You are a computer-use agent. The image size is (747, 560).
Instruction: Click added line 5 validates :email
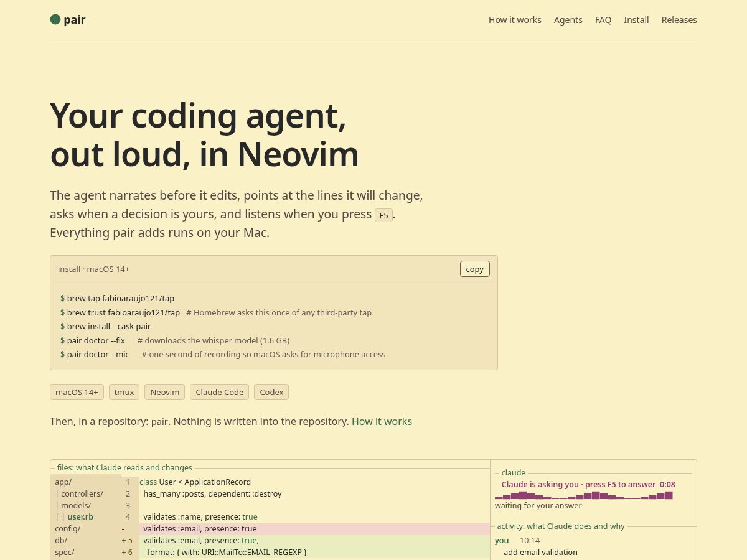tap(305, 540)
